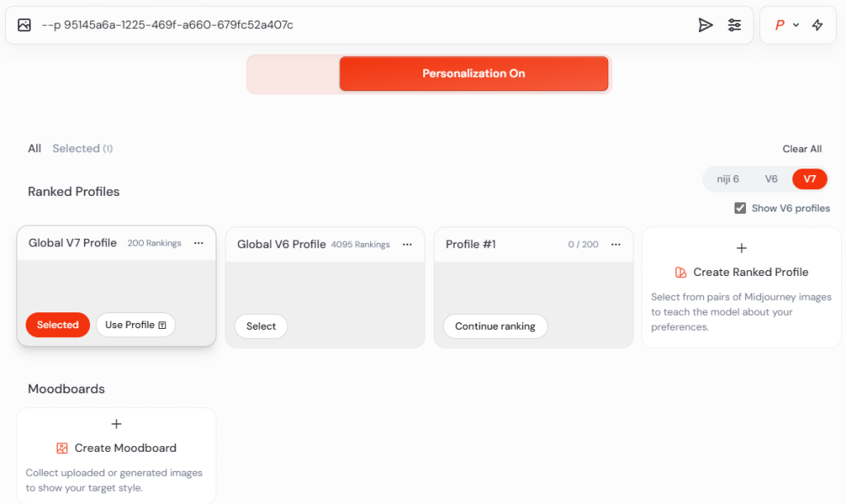Show the All profiles tab
The height and width of the screenshot is (504, 846).
(34, 149)
